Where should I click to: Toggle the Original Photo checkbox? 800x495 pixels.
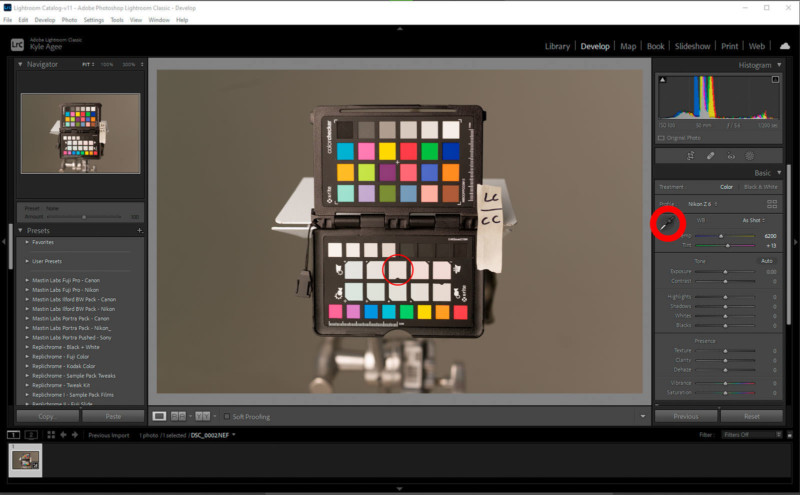click(x=661, y=137)
